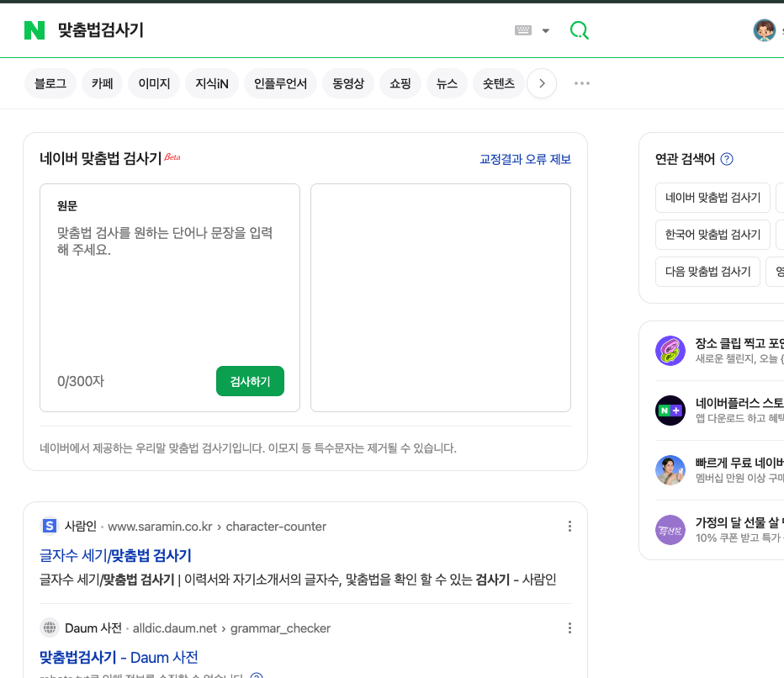784x678 pixels.
Task: Click the search box containing 맞춤법검사기
Action: pos(280,30)
